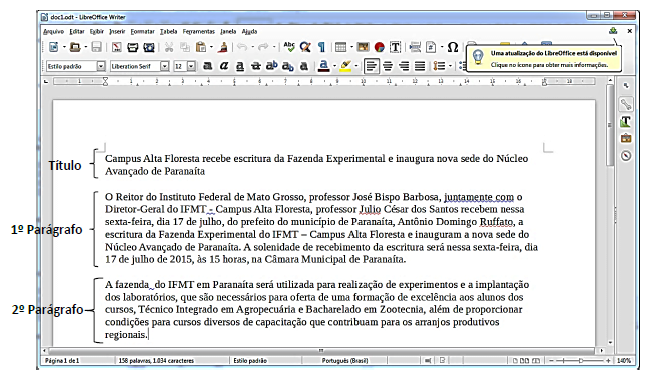Click the Cut scissors icon
The width and height of the screenshot is (656, 375).
pyautogui.click(x=169, y=47)
